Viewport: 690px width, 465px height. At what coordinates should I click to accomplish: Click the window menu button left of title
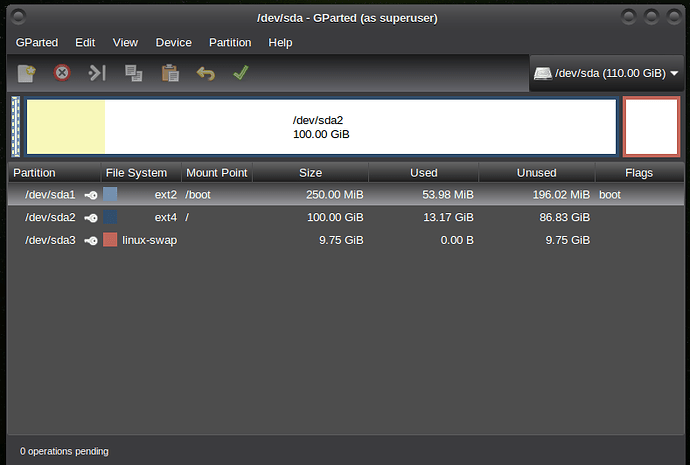point(18,18)
